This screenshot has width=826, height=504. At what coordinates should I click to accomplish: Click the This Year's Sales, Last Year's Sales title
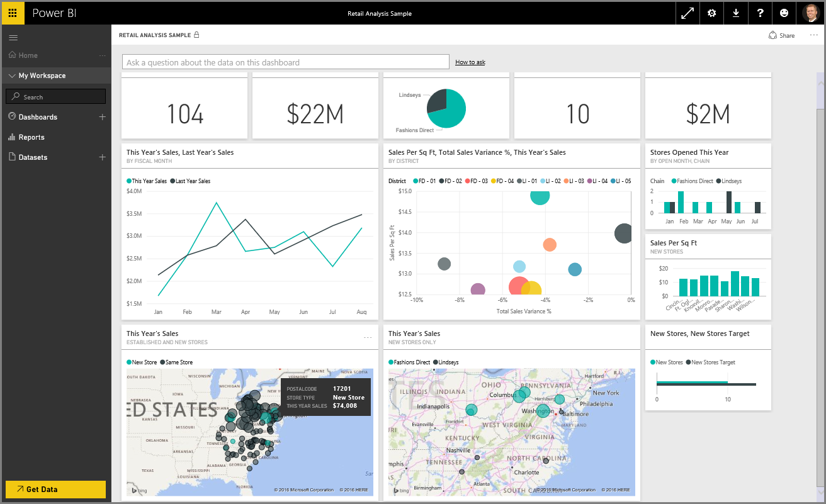(x=180, y=152)
